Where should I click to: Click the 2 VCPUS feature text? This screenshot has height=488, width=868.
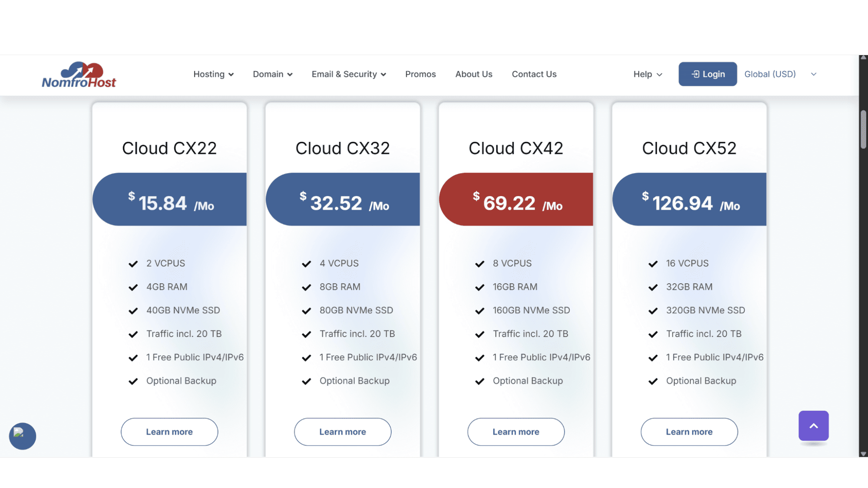[x=165, y=263]
